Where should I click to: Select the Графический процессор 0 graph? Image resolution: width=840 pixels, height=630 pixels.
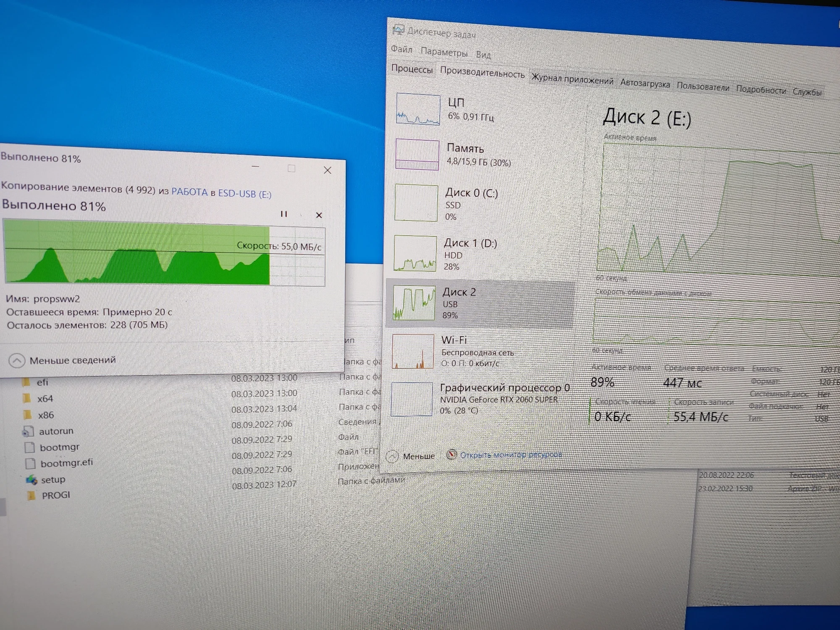click(x=412, y=399)
